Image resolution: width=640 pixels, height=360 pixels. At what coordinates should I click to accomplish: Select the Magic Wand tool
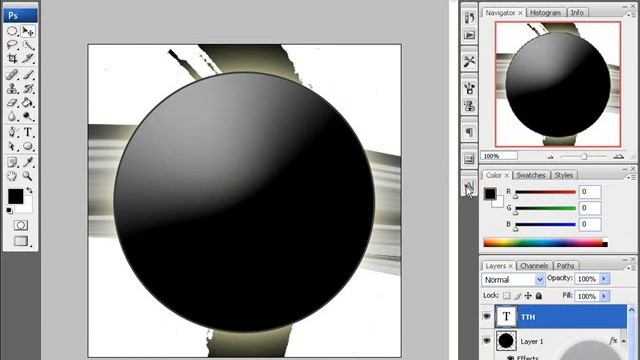(x=28, y=44)
